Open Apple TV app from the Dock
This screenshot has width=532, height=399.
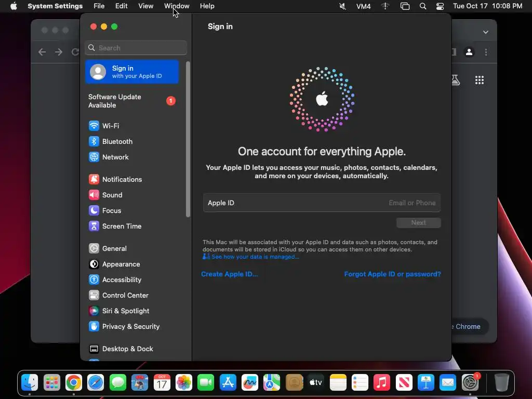[x=316, y=383]
